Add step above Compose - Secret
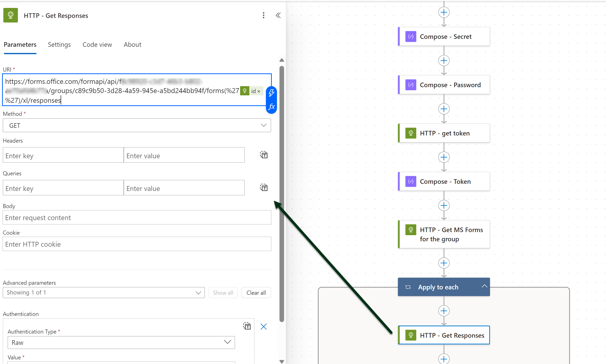The width and height of the screenshot is (606, 364). (x=444, y=12)
